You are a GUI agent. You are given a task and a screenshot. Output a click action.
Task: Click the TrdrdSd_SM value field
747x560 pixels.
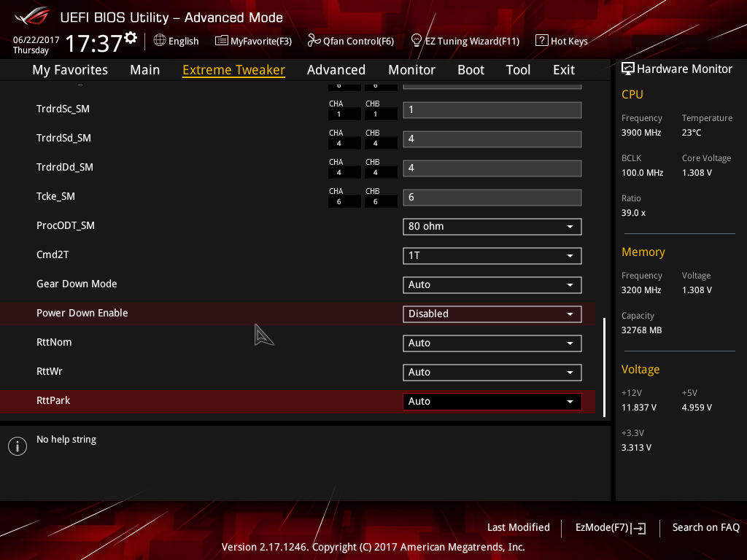492,139
